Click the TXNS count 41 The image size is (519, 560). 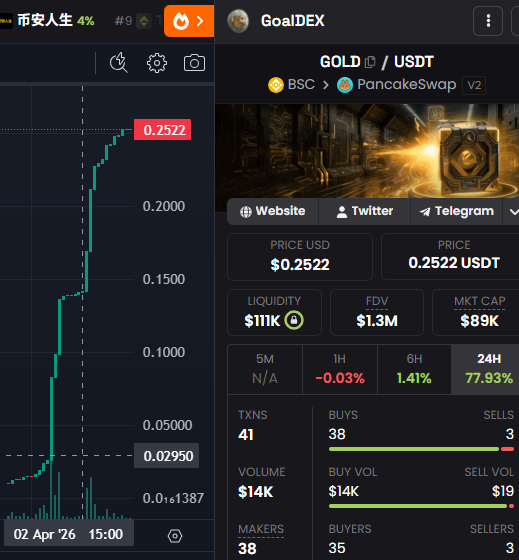pos(246,435)
